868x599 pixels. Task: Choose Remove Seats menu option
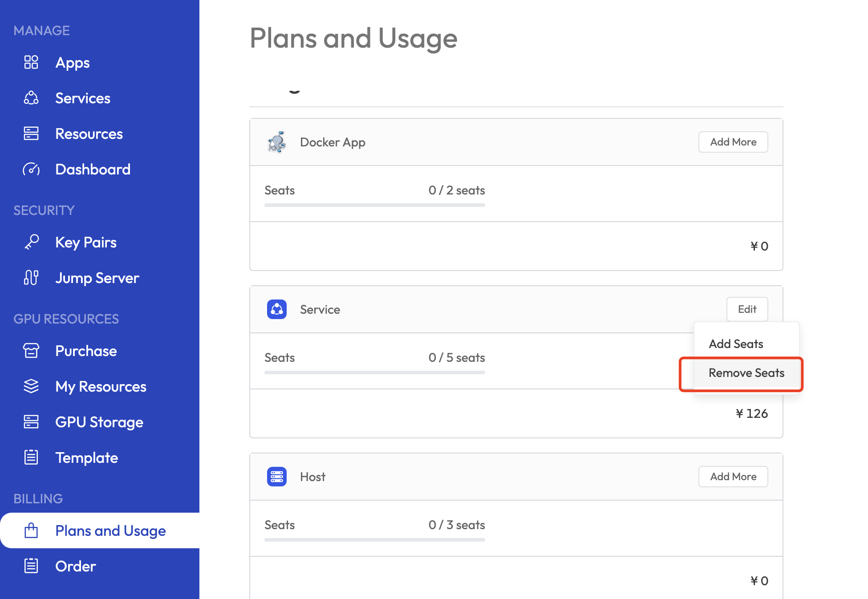(x=746, y=373)
